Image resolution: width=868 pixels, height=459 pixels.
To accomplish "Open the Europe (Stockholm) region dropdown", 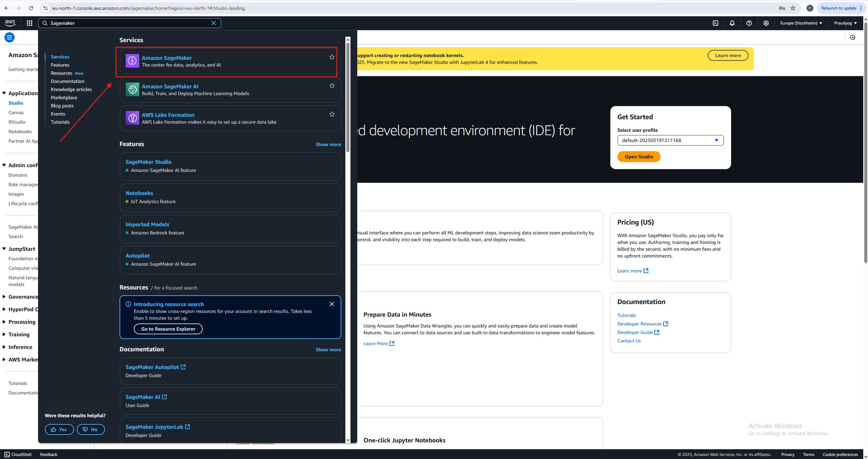I will (x=801, y=23).
